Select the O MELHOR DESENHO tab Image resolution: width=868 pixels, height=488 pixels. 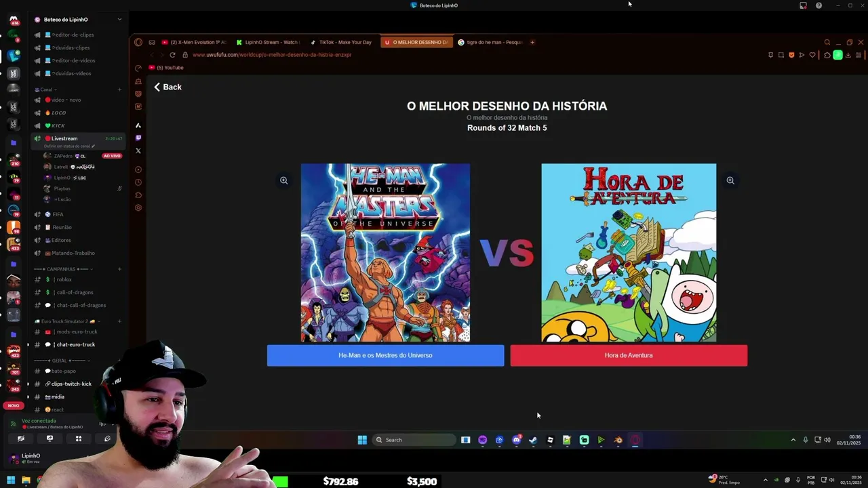pyautogui.click(x=416, y=42)
